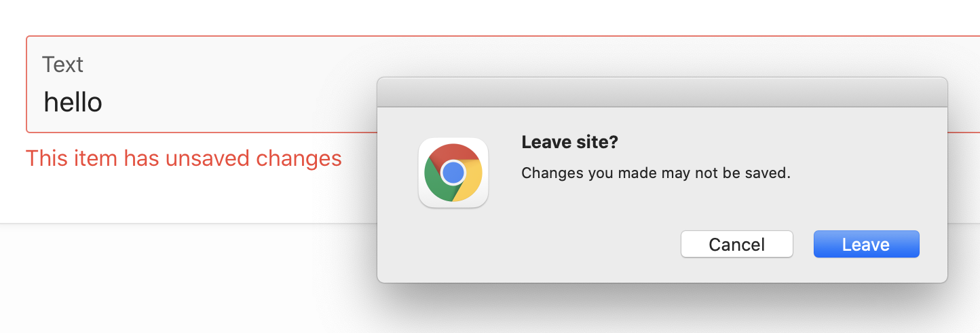Click the unsaved changes error message
980x333 pixels.
coord(184,158)
